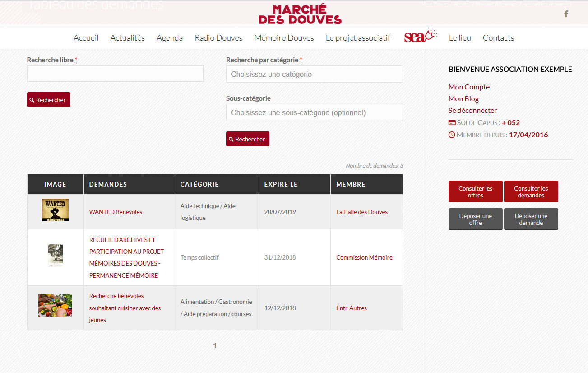Open the Radio Douves menu item

click(x=218, y=38)
